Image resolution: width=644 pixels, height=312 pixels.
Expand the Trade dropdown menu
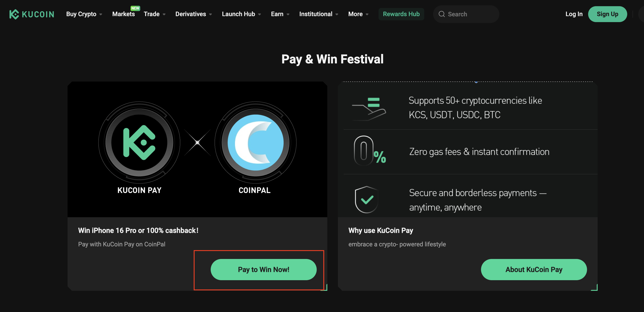tap(155, 14)
